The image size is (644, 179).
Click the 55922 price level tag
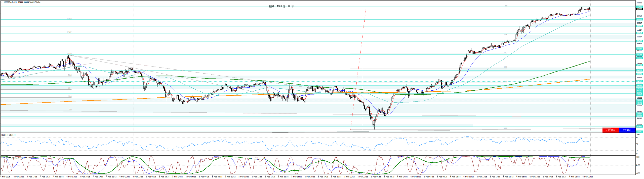click(639, 26)
